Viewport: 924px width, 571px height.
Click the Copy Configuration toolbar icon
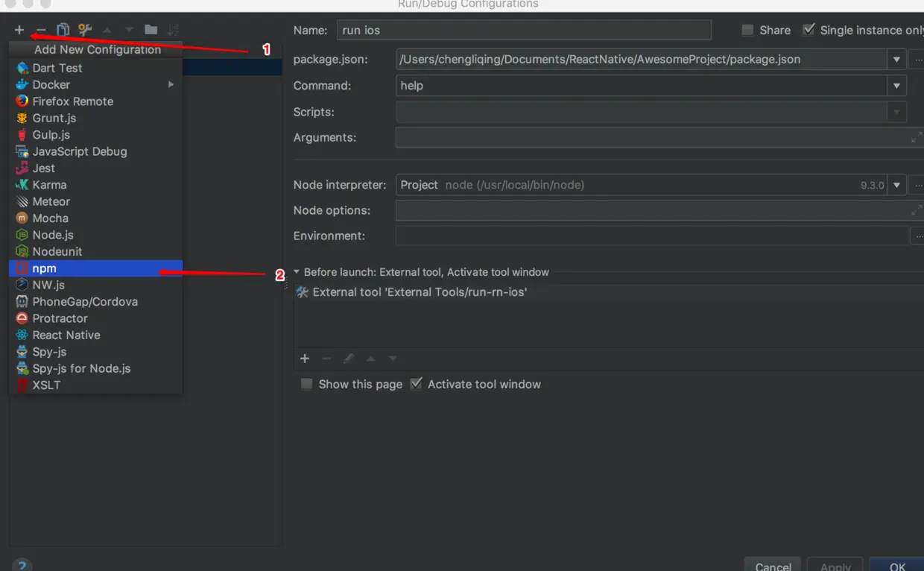point(63,30)
